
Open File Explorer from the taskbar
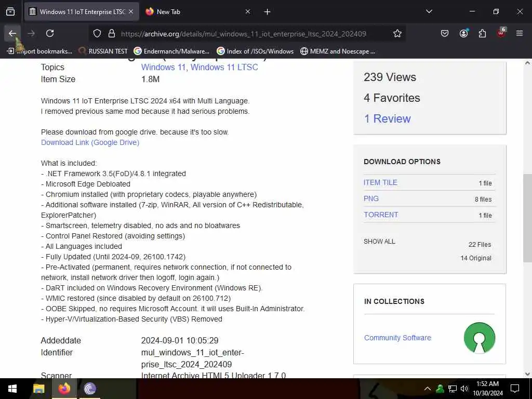pyautogui.click(x=38, y=389)
